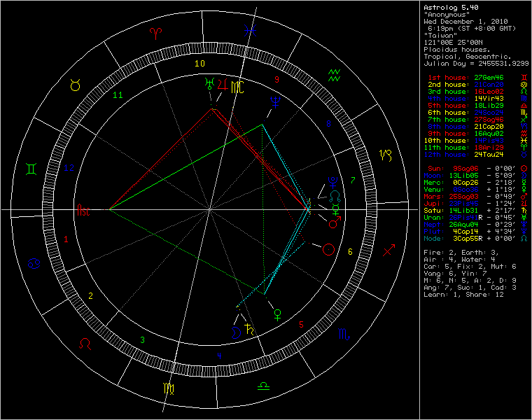Click the "1st house: 27Gem46" row
The width and height of the screenshot is (532, 420).
477,78
